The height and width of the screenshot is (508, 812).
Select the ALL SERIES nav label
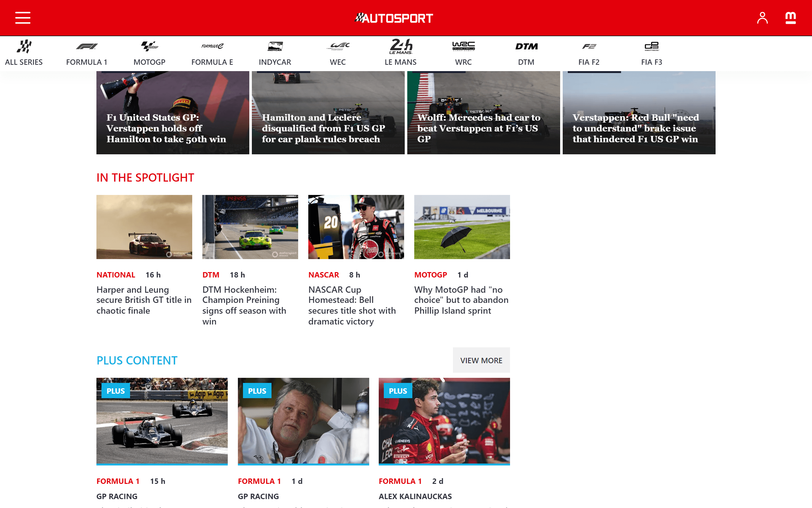click(x=24, y=62)
